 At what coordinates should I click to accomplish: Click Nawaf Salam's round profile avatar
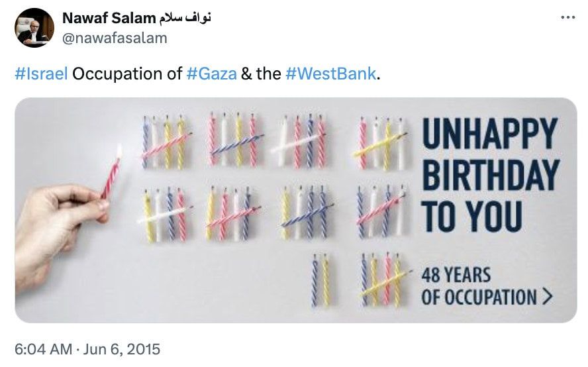(34, 28)
